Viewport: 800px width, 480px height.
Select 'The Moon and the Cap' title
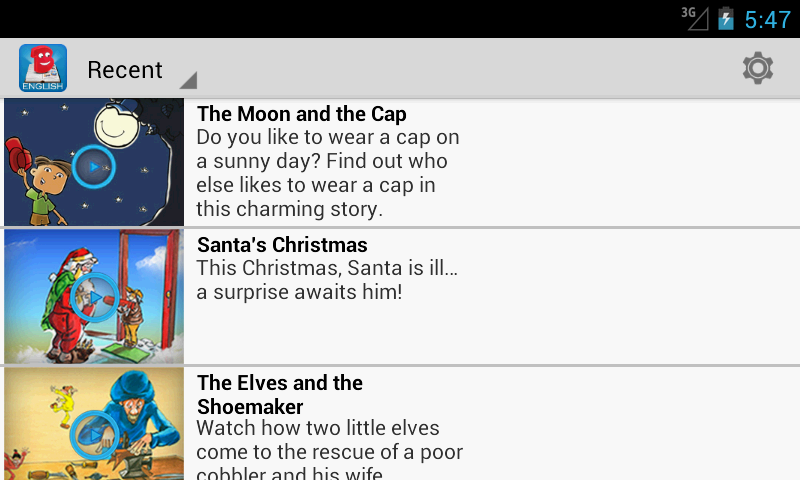tap(302, 114)
